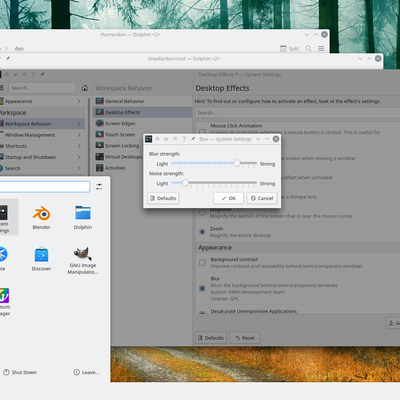Click pin icon in /media/don/root Dolphin titlebar
This screenshot has height=400, width=400.
8,58
